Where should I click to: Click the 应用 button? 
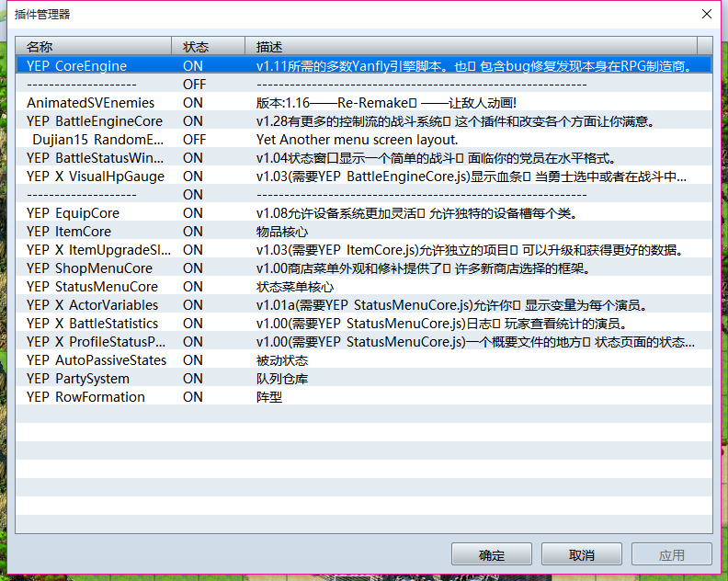coord(671,554)
